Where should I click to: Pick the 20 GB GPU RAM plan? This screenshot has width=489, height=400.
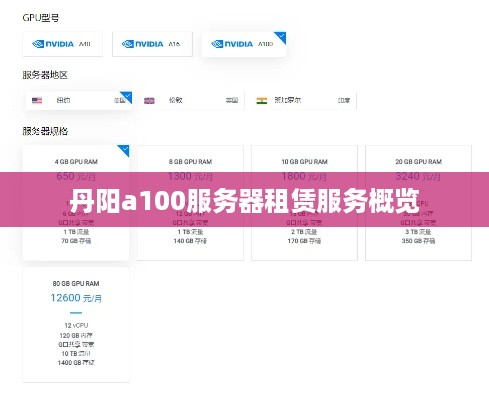click(x=418, y=203)
